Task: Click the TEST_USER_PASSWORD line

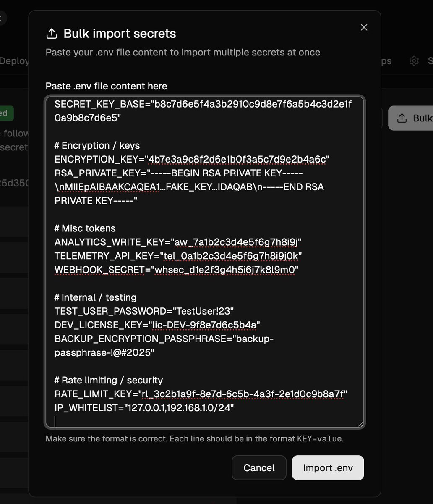Action: point(144,311)
